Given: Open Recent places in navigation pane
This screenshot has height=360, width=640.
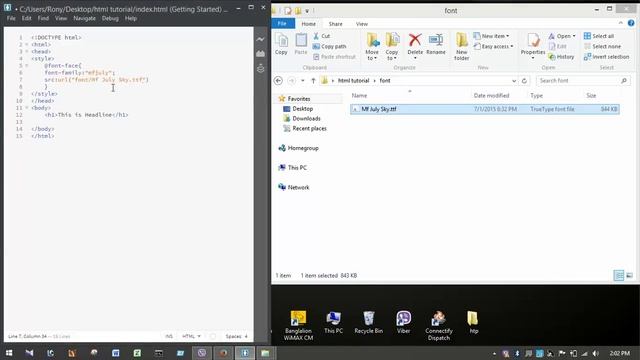Looking at the screenshot, I should point(309,128).
